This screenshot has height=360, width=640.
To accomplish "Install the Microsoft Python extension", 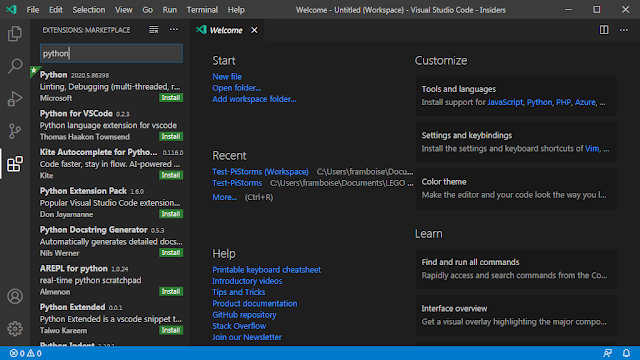I will click(171, 98).
